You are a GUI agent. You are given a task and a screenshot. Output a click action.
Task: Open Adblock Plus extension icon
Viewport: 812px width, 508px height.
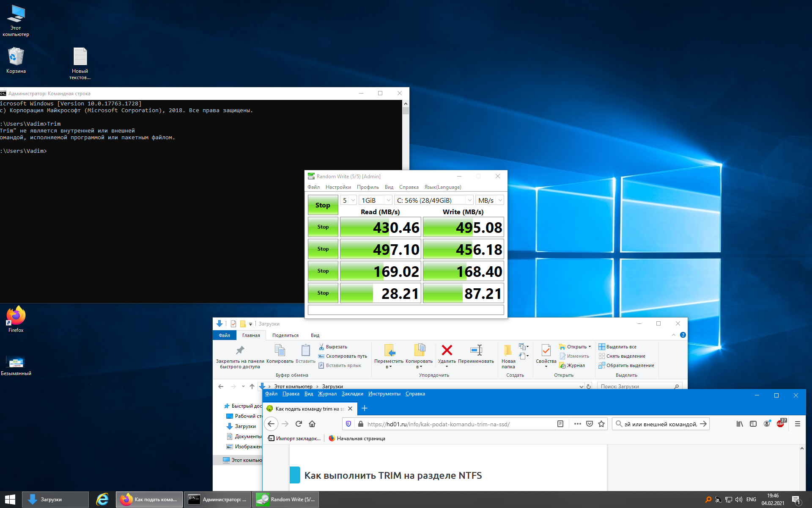coord(781,423)
